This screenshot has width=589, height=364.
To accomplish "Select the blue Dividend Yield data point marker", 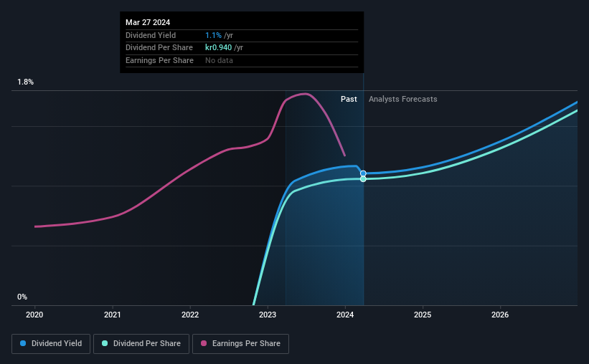I will 363,173.
